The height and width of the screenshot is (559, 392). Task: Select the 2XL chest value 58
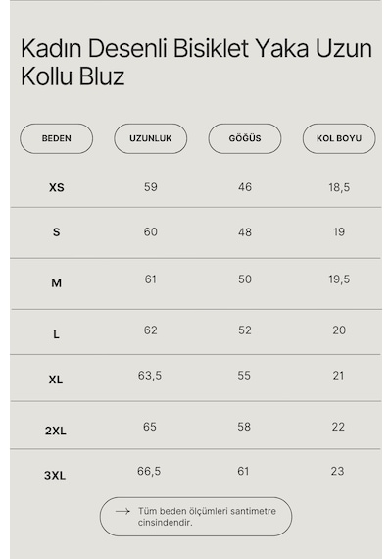click(x=244, y=427)
